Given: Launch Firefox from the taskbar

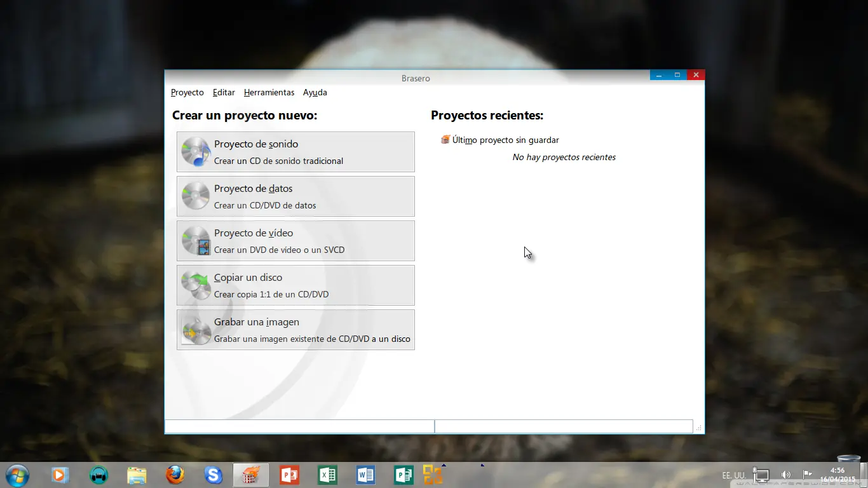Looking at the screenshot, I should (175, 475).
